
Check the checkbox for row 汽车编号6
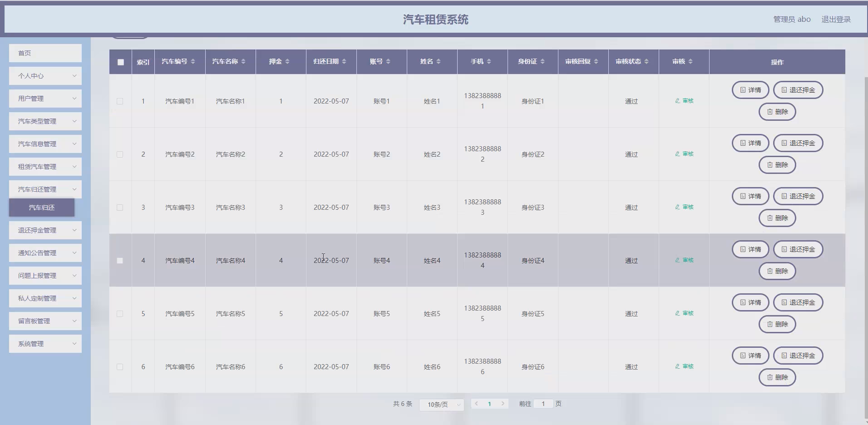coord(120,367)
